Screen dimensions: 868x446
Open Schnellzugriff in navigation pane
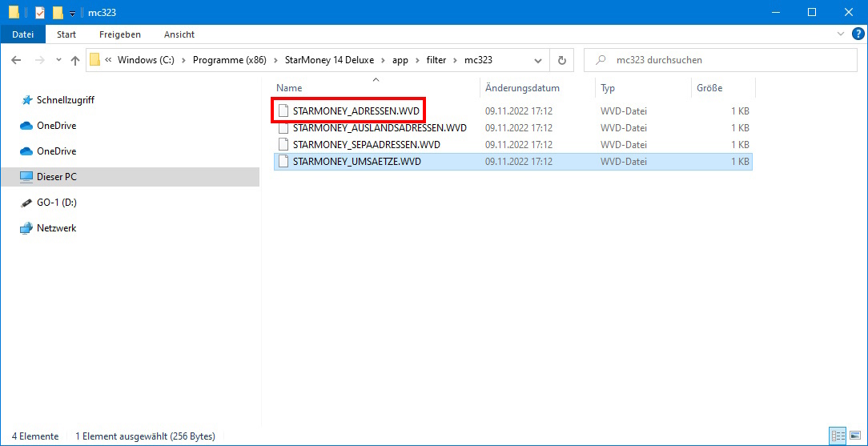[x=66, y=100]
